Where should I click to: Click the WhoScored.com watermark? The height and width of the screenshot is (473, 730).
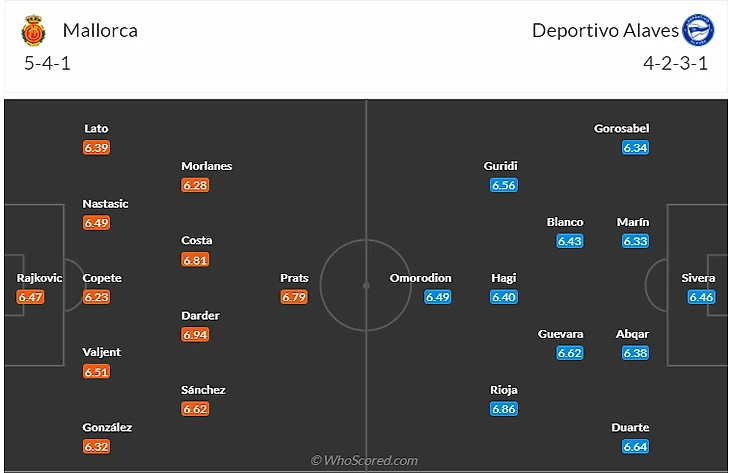(x=364, y=461)
